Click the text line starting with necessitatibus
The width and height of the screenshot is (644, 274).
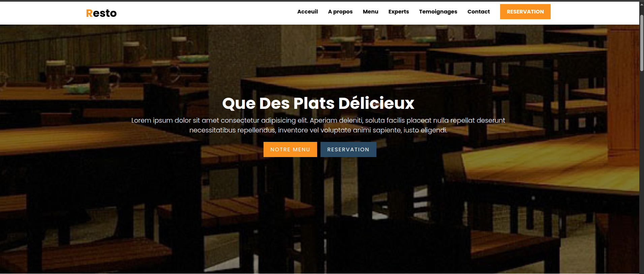(x=318, y=130)
